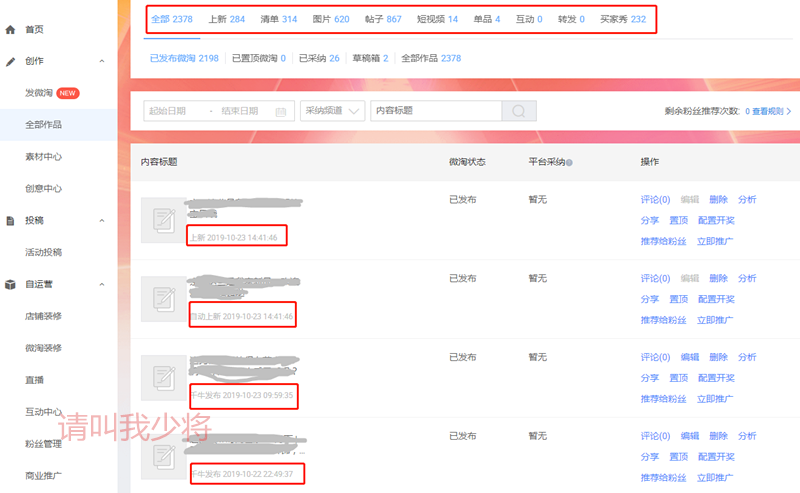Click 删除 for the first post

coord(718,200)
